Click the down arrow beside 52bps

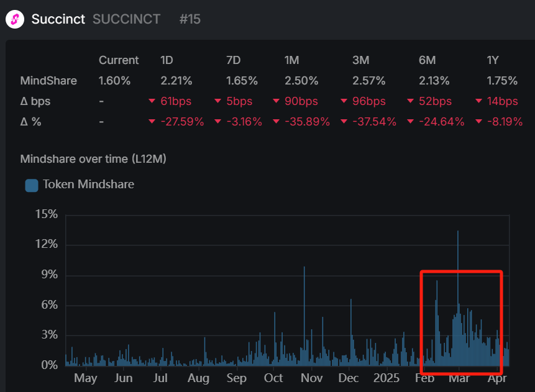(411, 101)
